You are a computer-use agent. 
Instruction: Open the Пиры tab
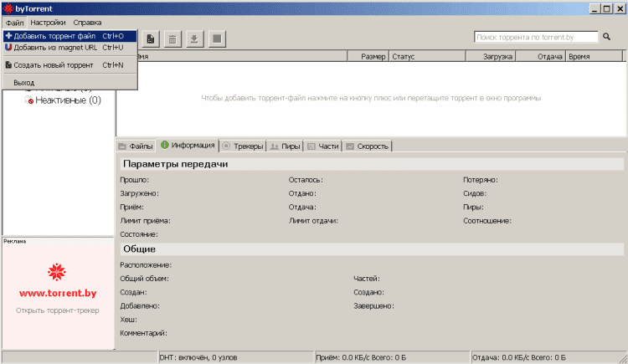tap(285, 146)
